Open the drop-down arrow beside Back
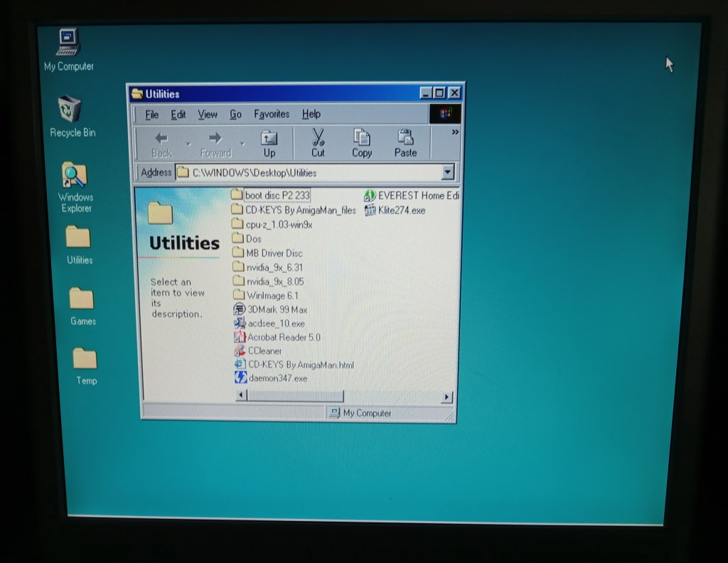The image size is (728, 563). [x=188, y=144]
